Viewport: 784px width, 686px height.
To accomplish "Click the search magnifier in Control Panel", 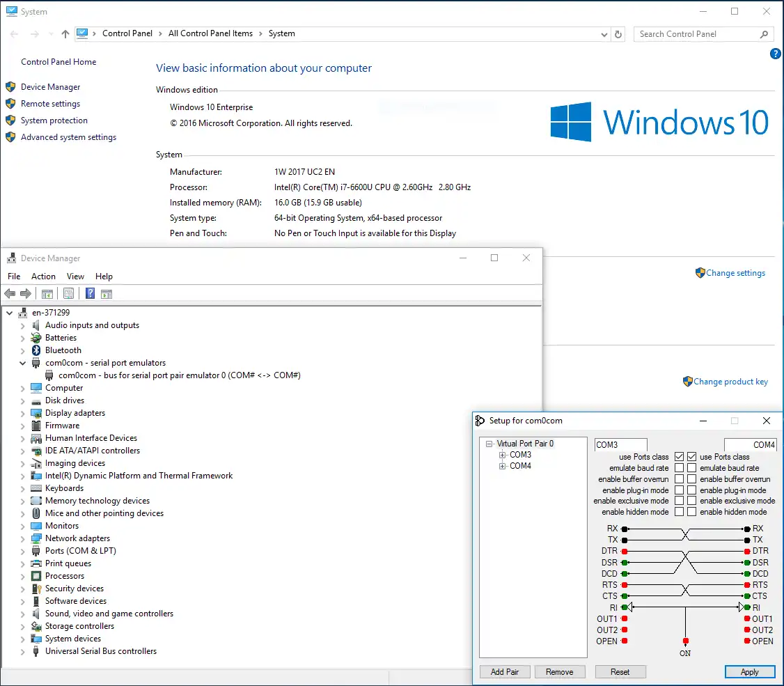I will [764, 34].
